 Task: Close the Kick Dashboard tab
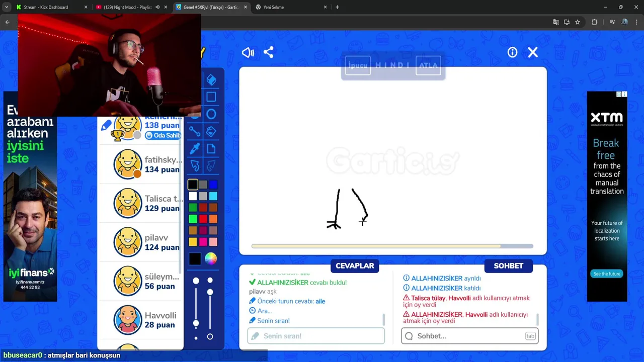(x=86, y=7)
